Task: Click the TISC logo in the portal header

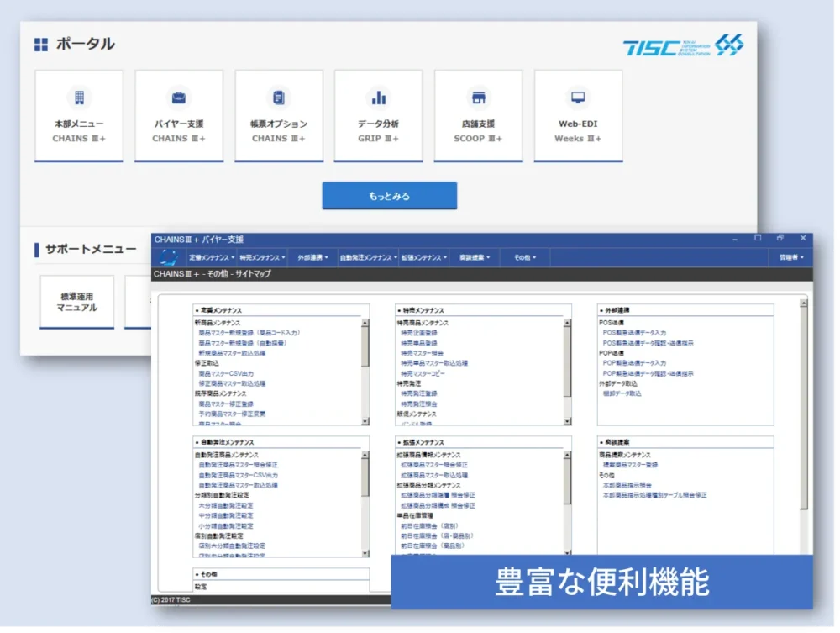Action: click(x=683, y=45)
